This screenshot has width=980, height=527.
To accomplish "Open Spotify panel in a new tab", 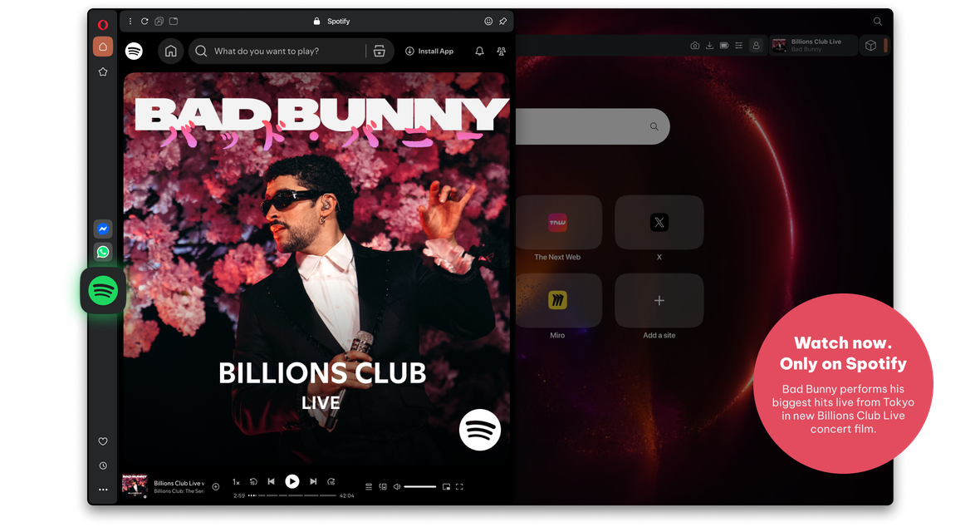I will coord(159,22).
